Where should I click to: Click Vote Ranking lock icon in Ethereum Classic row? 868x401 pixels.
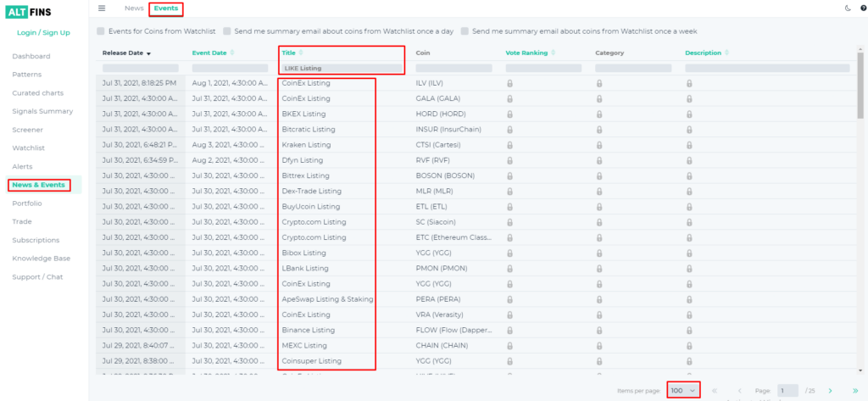click(509, 237)
